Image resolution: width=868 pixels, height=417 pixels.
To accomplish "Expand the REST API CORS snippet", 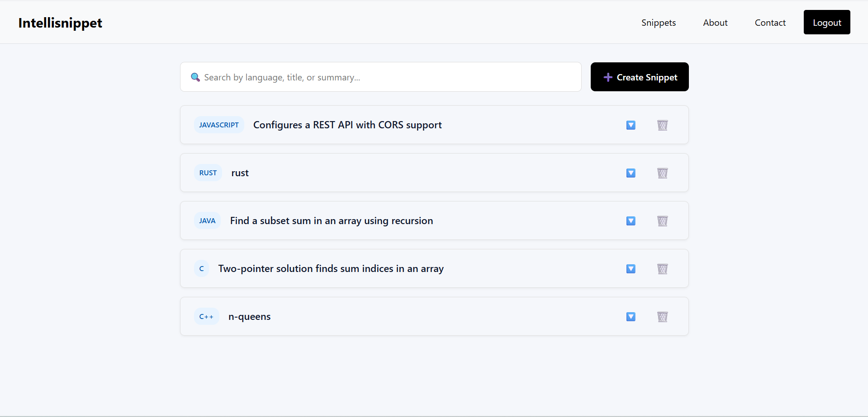I will (x=631, y=125).
